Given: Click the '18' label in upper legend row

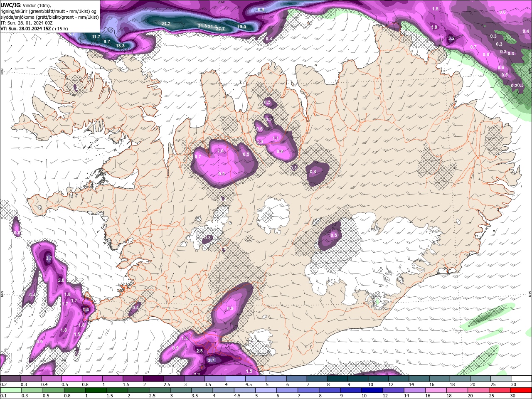Looking at the screenshot, I should 452,384.
